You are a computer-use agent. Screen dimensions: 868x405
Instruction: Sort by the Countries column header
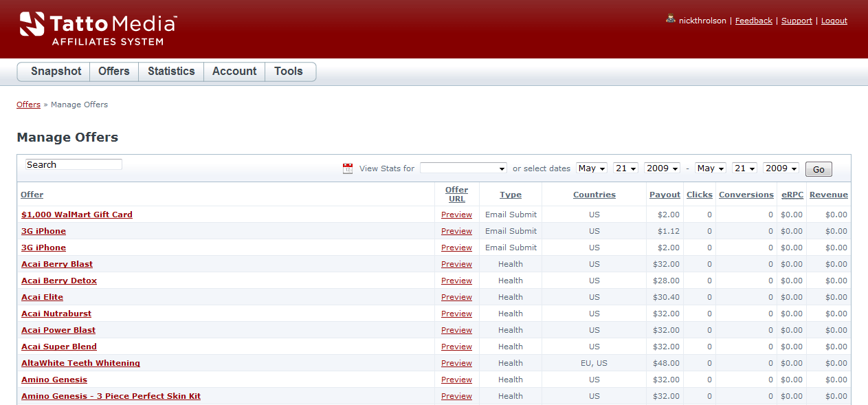594,195
